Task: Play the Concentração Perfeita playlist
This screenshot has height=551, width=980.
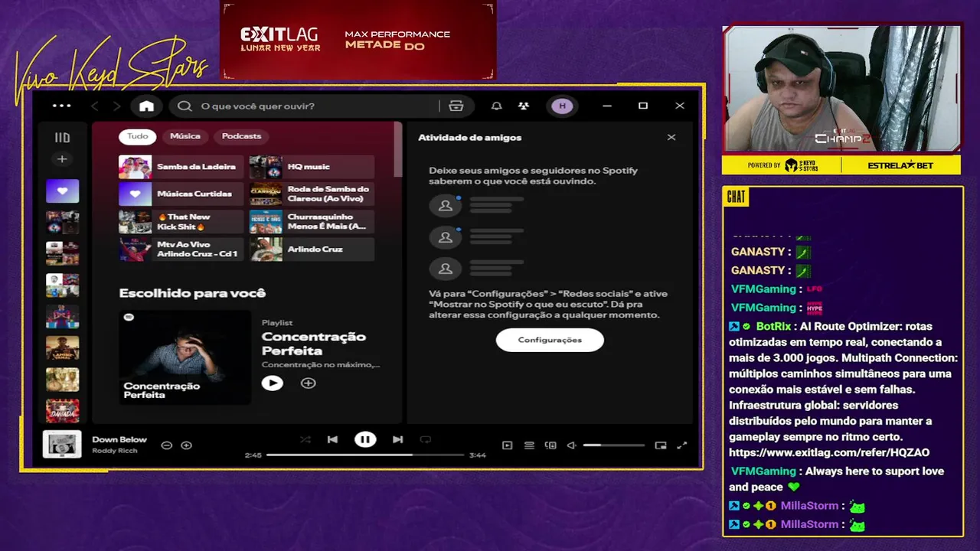Action: click(x=272, y=383)
